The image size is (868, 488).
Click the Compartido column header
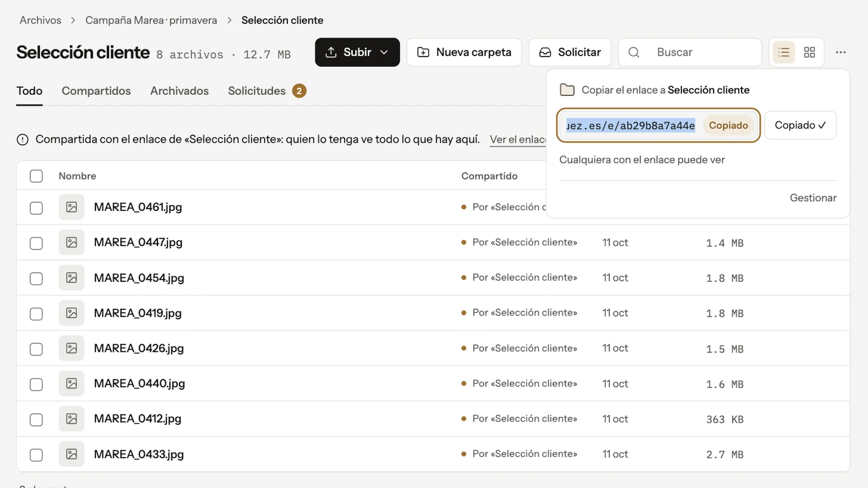(489, 176)
